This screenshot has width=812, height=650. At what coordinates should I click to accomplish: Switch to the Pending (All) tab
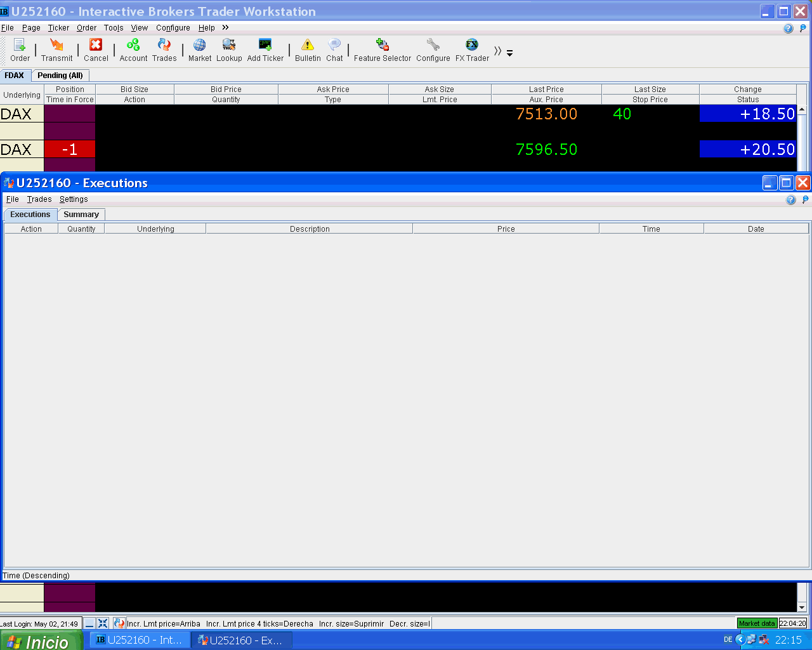click(x=60, y=76)
